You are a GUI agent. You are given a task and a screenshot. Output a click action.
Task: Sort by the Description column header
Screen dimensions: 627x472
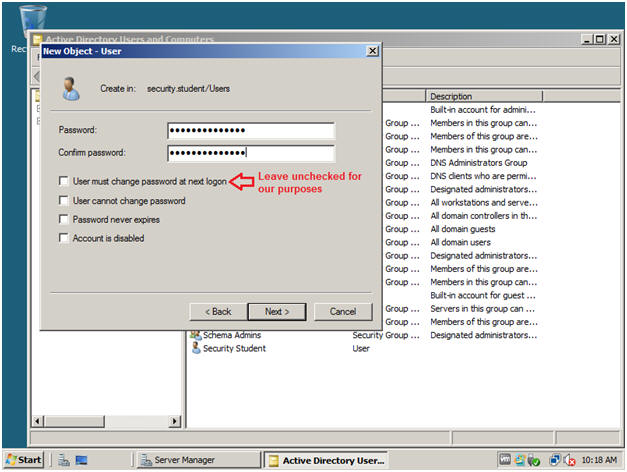484,96
